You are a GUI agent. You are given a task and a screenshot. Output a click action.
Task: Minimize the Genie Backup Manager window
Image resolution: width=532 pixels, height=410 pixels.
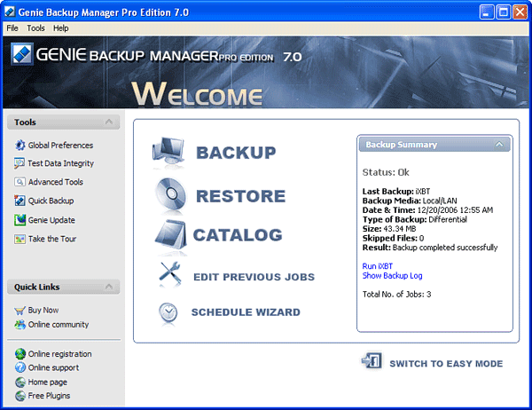487,12
